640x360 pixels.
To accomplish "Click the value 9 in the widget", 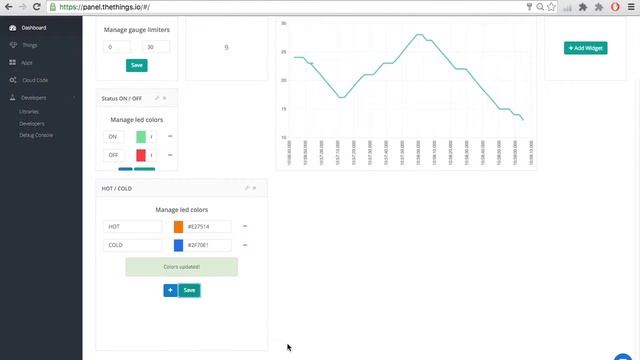I will coord(227,48).
